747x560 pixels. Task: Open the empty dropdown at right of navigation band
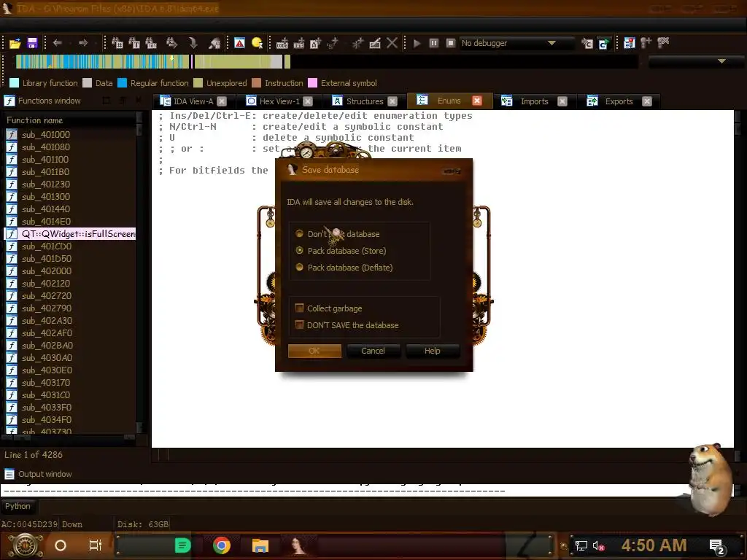pos(697,61)
